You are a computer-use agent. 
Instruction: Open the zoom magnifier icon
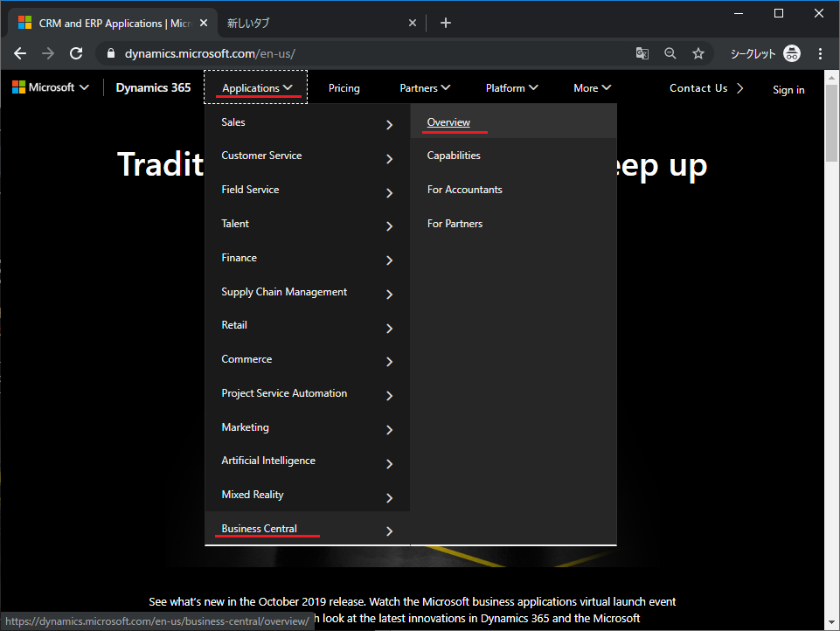[x=670, y=53]
